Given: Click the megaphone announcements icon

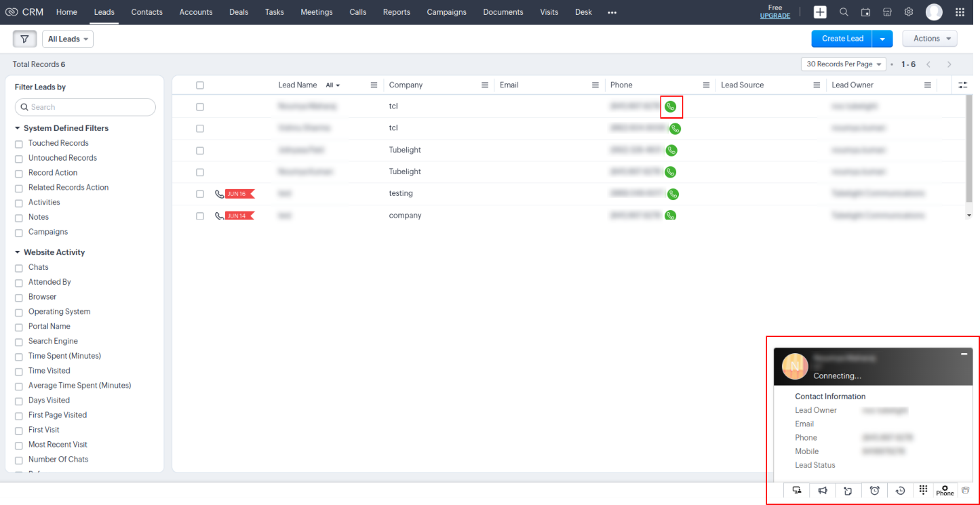Looking at the screenshot, I should (x=822, y=490).
